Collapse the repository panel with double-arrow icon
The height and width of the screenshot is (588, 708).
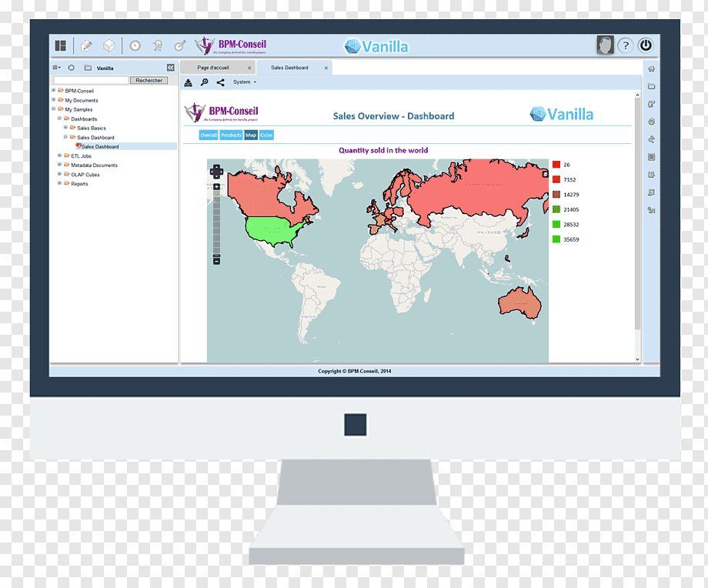(x=171, y=68)
